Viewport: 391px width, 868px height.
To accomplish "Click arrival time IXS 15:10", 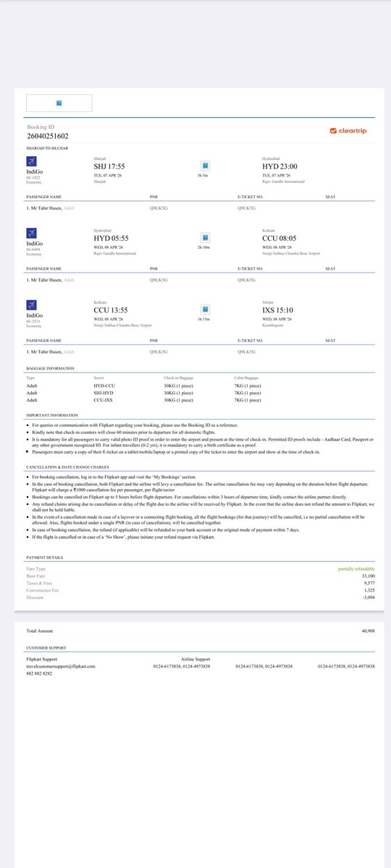I will (x=278, y=309).
